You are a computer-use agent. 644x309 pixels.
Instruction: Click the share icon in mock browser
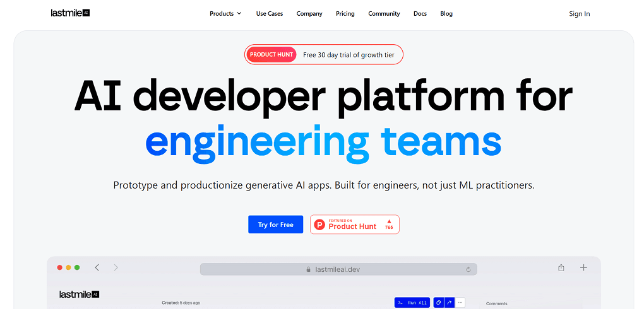[x=561, y=267]
